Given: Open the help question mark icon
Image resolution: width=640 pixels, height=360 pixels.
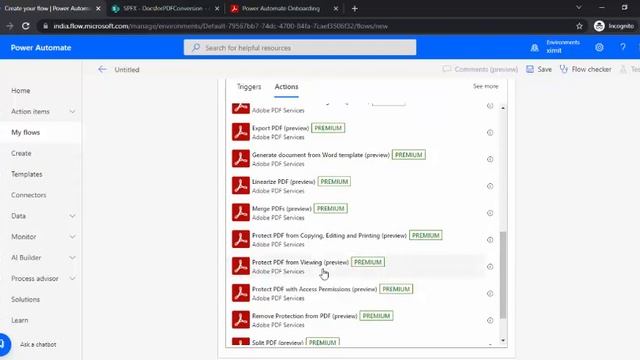Looking at the screenshot, I should click(623, 47).
